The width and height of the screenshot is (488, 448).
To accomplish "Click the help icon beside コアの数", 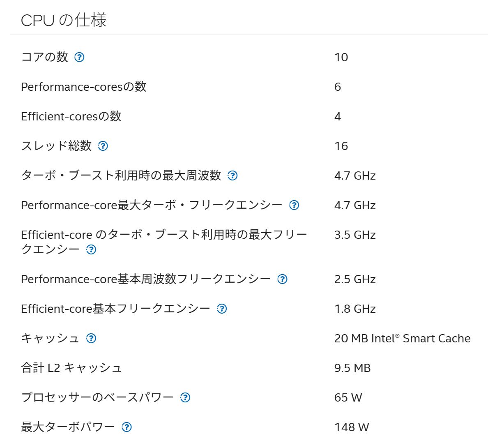I will pyautogui.click(x=79, y=57).
